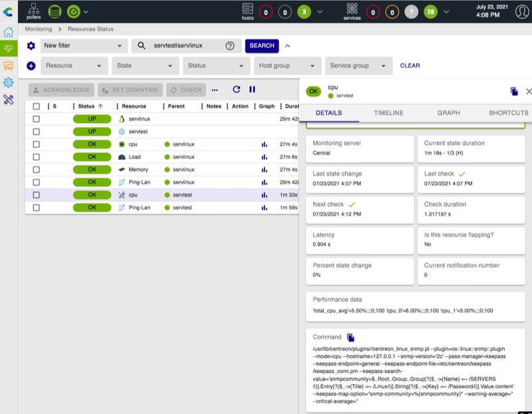
Task: Pause auto-refresh with the pause icon
Action: 252,89
